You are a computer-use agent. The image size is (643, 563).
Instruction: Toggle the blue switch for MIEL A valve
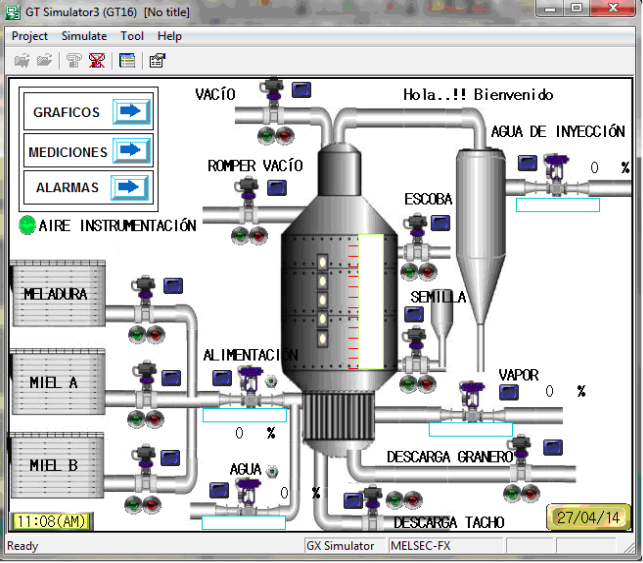(x=171, y=375)
